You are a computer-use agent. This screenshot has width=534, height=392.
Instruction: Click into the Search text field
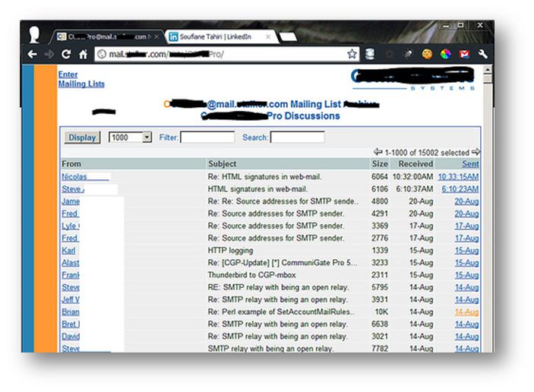297,138
